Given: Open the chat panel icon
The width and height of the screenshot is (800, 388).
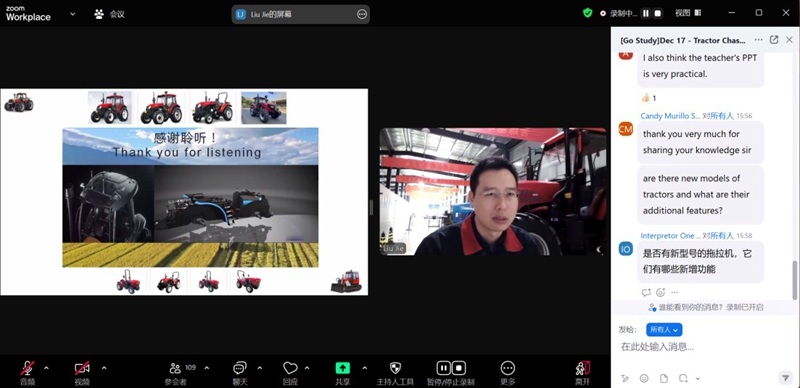Looking at the screenshot, I should (x=240, y=368).
